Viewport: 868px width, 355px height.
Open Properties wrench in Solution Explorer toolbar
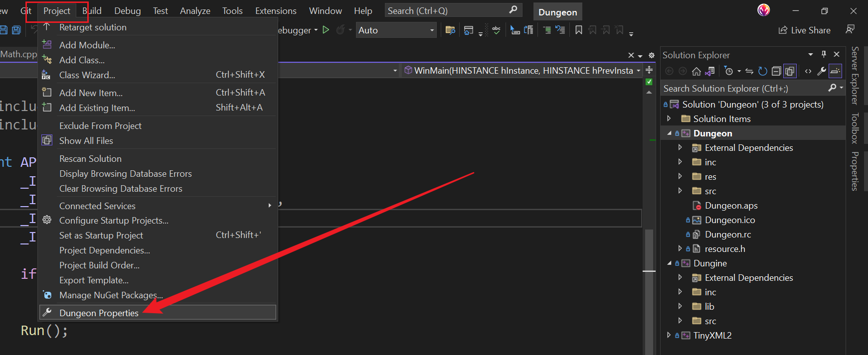point(822,71)
